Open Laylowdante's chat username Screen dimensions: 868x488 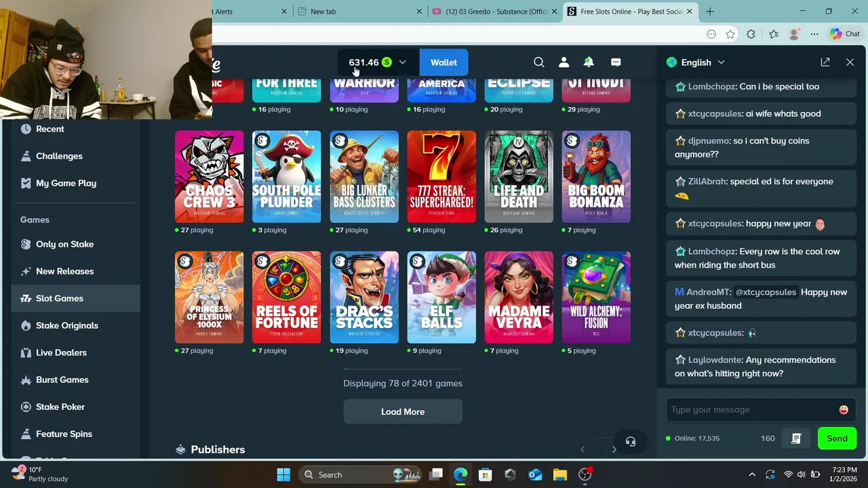(x=715, y=360)
